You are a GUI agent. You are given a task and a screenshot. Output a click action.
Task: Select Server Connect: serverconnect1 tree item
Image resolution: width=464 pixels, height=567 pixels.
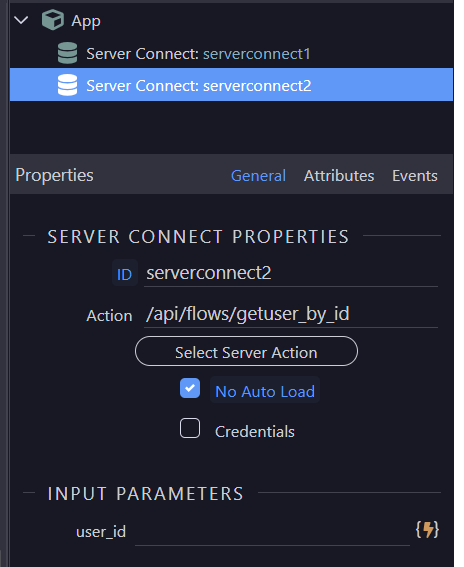[x=231, y=54]
